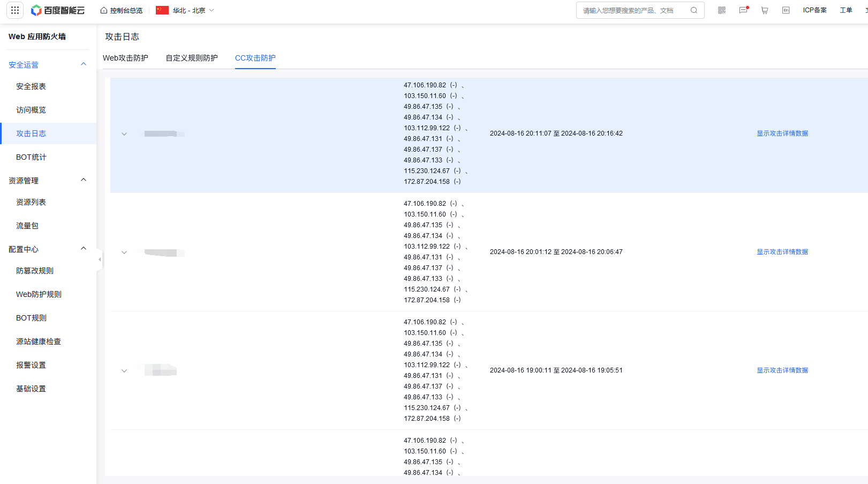Open the message notifications icon
Screen dimensions: 868x484
pyautogui.click(x=743, y=10)
